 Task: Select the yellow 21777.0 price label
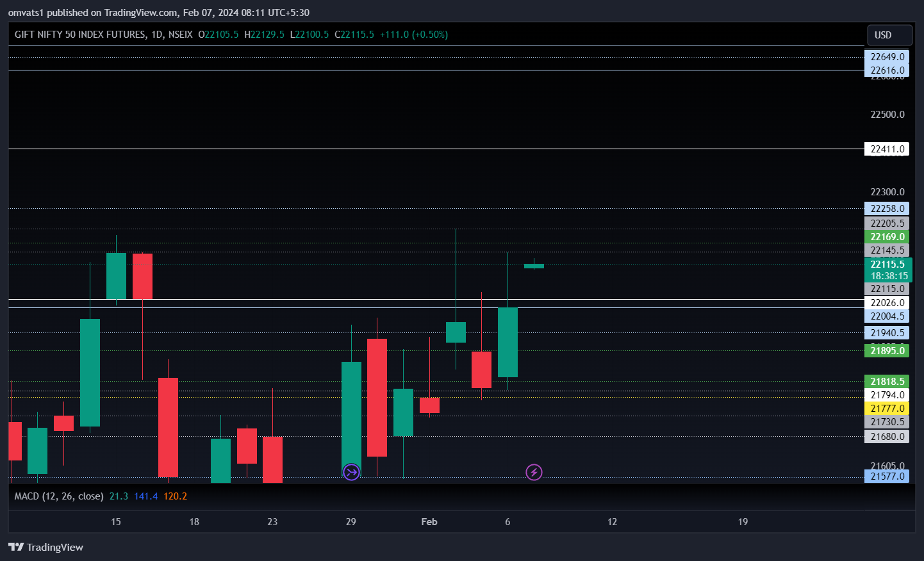click(x=887, y=409)
